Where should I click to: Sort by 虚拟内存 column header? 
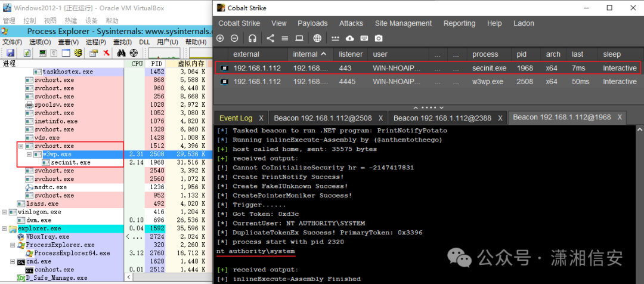point(185,64)
